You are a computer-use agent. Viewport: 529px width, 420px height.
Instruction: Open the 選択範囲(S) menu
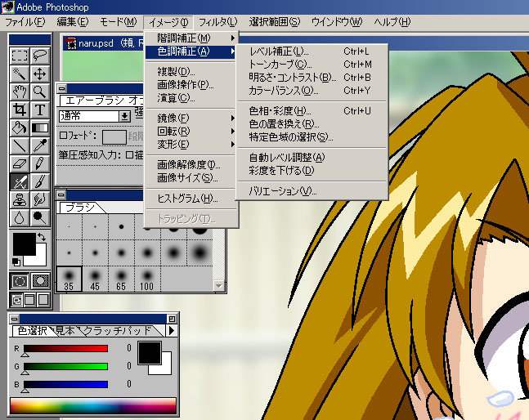[x=274, y=22]
